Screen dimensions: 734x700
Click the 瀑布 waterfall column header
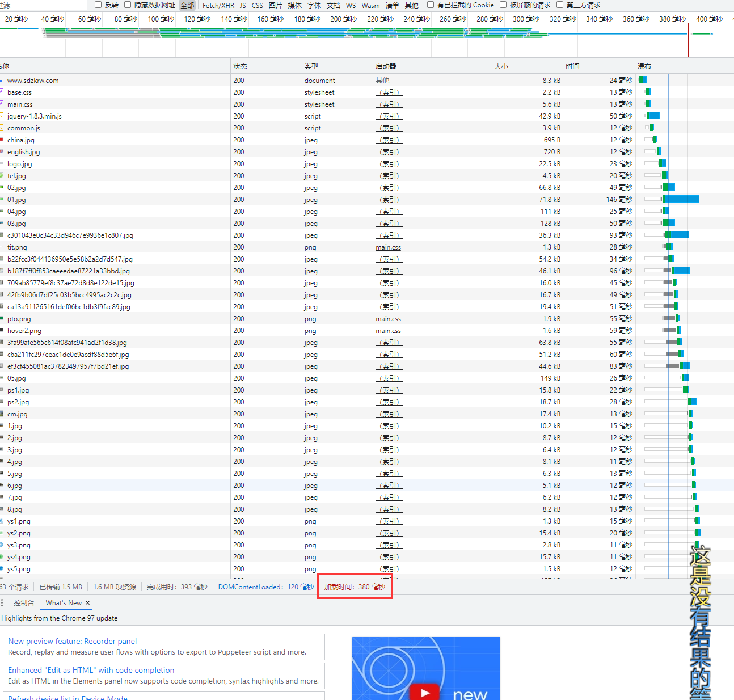tap(684, 66)
